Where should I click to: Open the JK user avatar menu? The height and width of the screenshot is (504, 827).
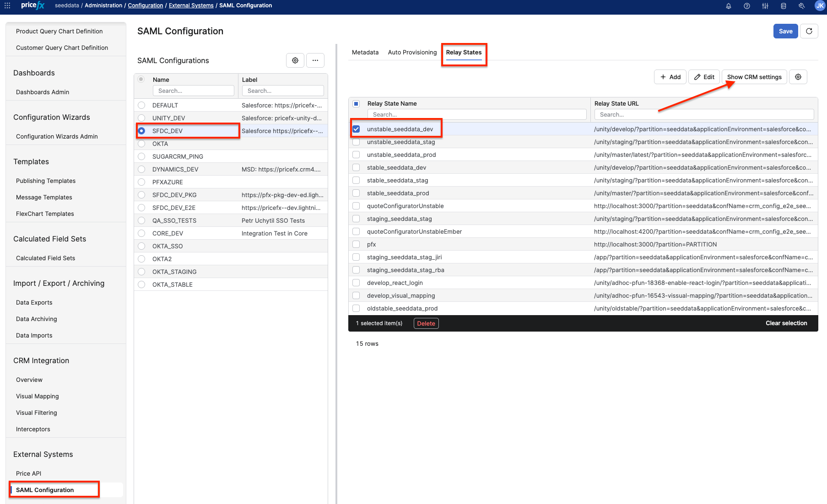point(820,5)
